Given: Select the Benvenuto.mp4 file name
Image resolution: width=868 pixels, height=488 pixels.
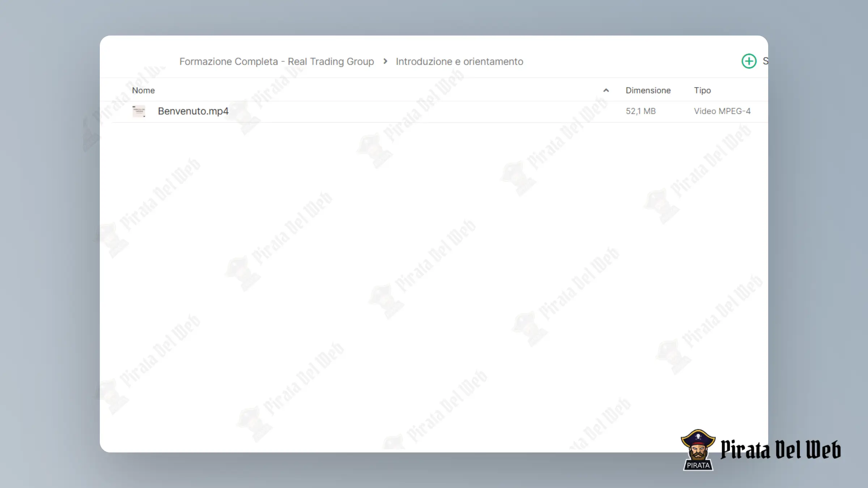Looking at the screenshot, I should click(x=193, y=111).
